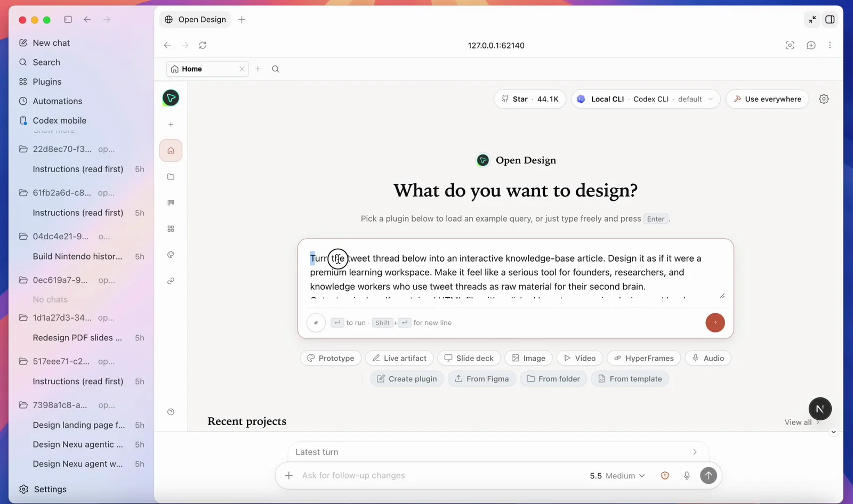Open the 22d8ec70-f3... project folder
Image resolution: width=853 pixels, height=504 pixels.
(x=67, y=149)
